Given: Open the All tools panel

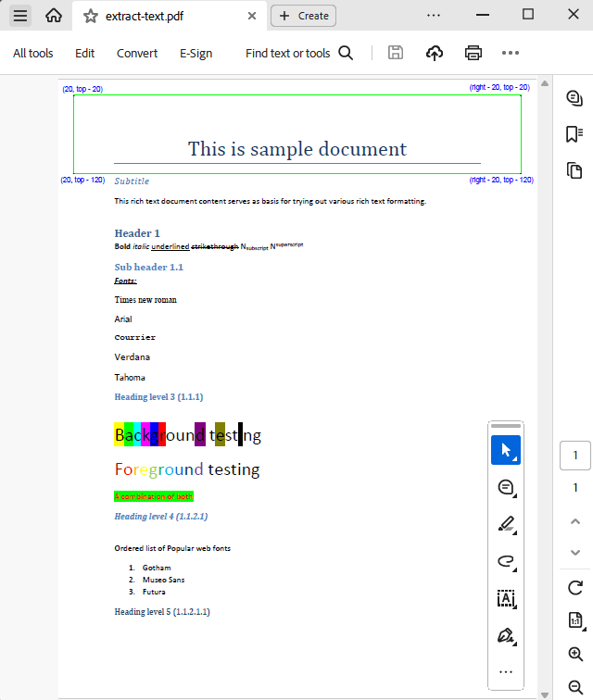Looking at the screenshot, I should (x=32, y=53).
